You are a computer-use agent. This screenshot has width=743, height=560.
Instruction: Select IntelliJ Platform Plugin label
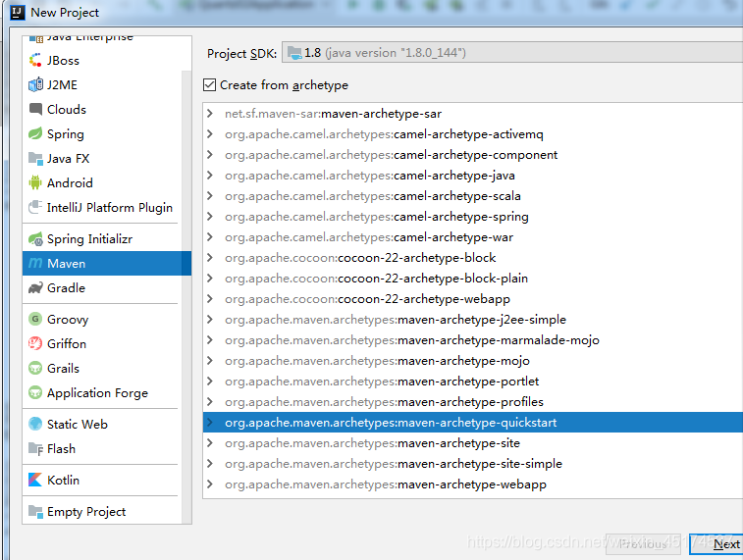tap(110, 207)
